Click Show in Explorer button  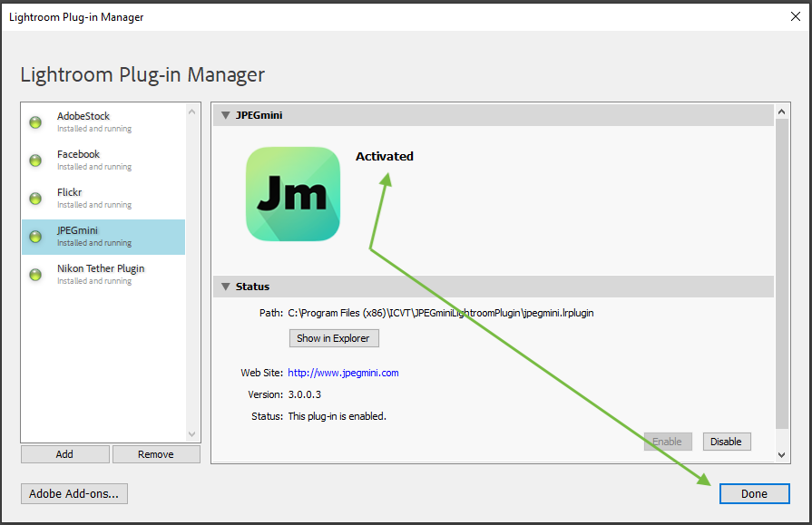point(334,338)
